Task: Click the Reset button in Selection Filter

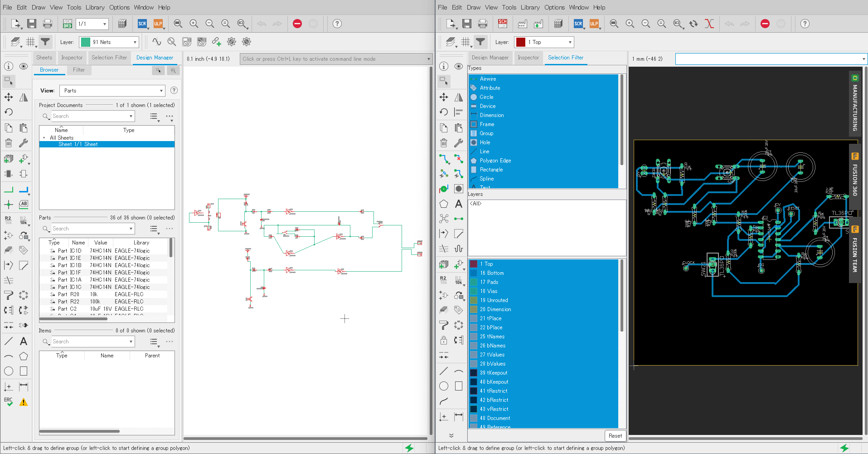Action: pyautogui.click(x=615, y=436)
